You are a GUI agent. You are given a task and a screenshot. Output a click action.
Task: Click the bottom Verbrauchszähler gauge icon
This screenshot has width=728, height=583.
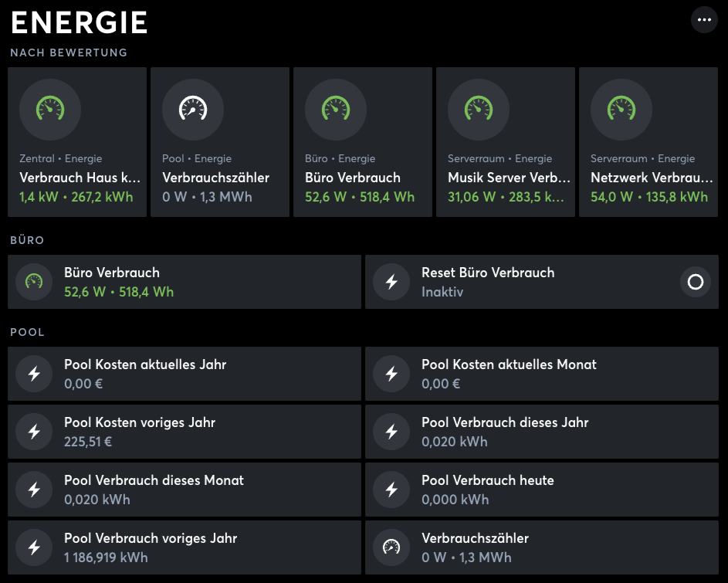pos(391,547)
